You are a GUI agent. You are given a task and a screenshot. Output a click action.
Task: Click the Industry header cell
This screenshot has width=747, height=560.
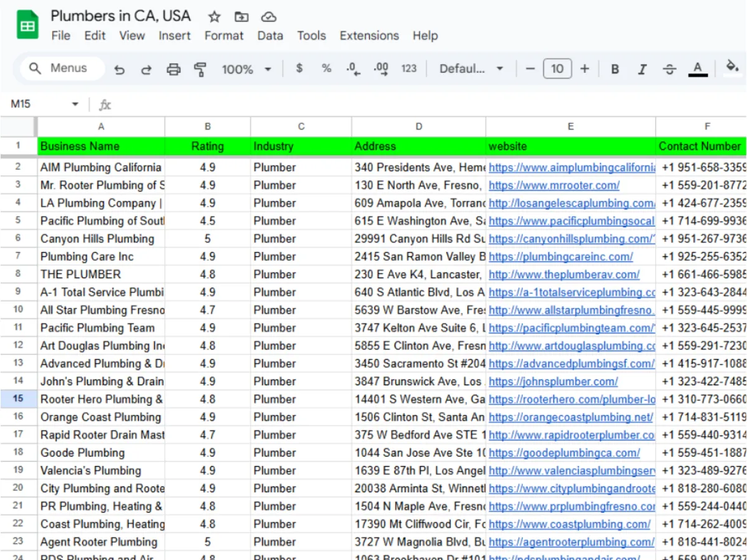[301, 146]
